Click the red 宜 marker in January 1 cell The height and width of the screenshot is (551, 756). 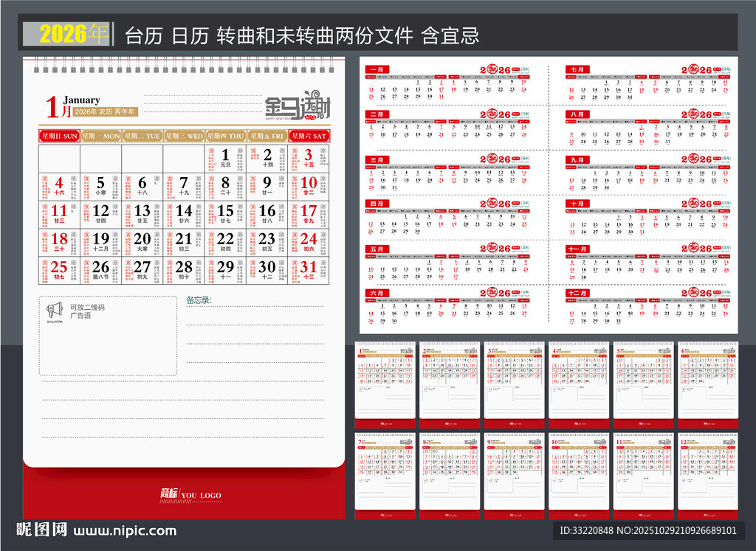(x=211, y=150)
